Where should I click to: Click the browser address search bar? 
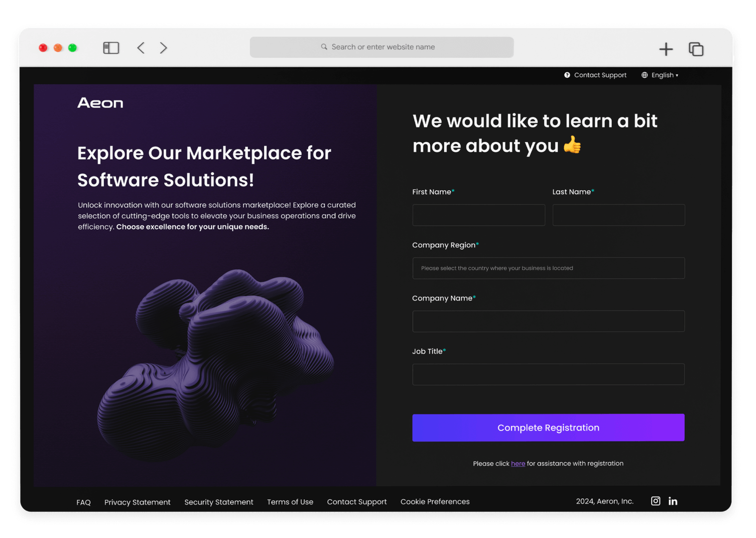tap(382, 47)
